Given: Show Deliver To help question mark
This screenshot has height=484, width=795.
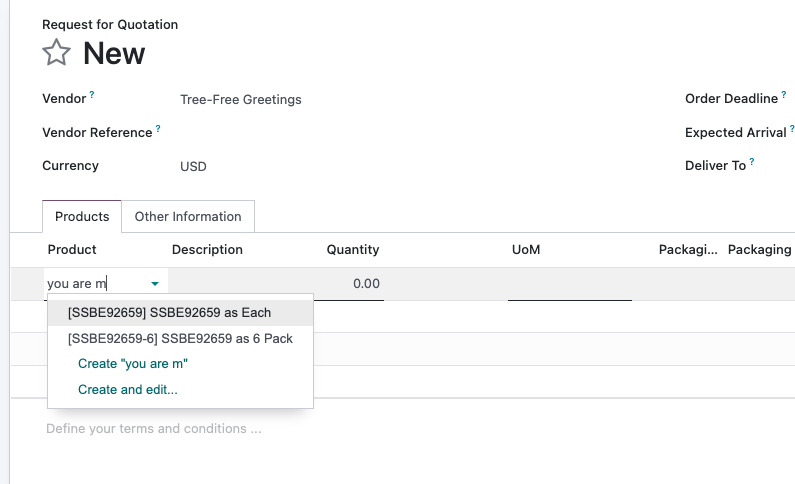Looking at the screenshot, I should pyautogui.click(x=752, y=162).
